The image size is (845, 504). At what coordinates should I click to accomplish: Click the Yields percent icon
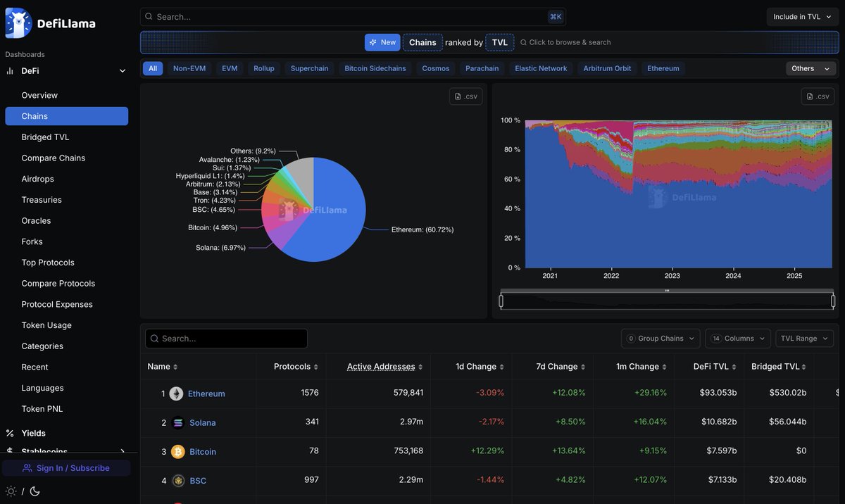[10, 433]
